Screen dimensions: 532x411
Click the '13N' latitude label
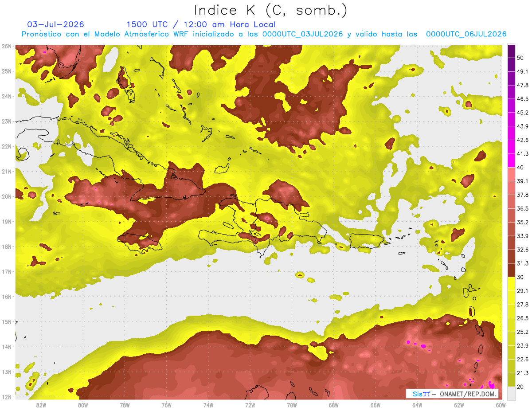pyautogui.click(x=6, y=372)
